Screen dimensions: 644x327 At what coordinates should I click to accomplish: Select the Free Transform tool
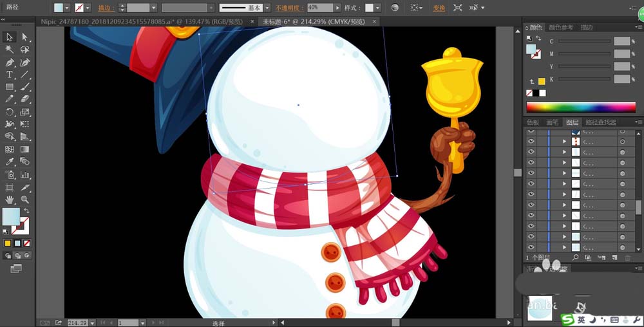click(24, 124)
